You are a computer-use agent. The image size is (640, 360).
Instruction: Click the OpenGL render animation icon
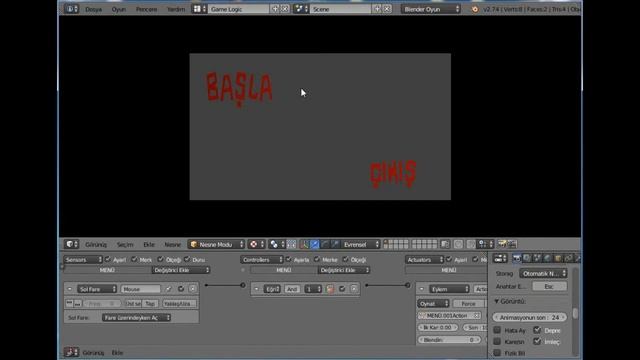(512, 244)
